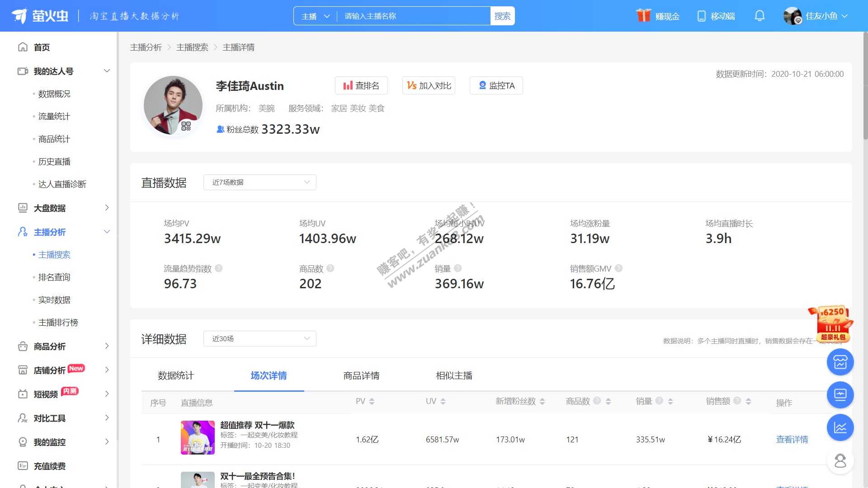Viewport: 868px width, 488px height.
Task: Click the 查排名 button
Action: click(361, 85)
